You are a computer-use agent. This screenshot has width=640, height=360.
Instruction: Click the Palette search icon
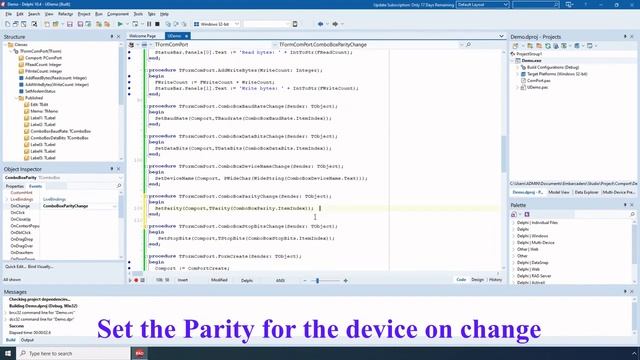pyautogui.click(x=632, y=214)
